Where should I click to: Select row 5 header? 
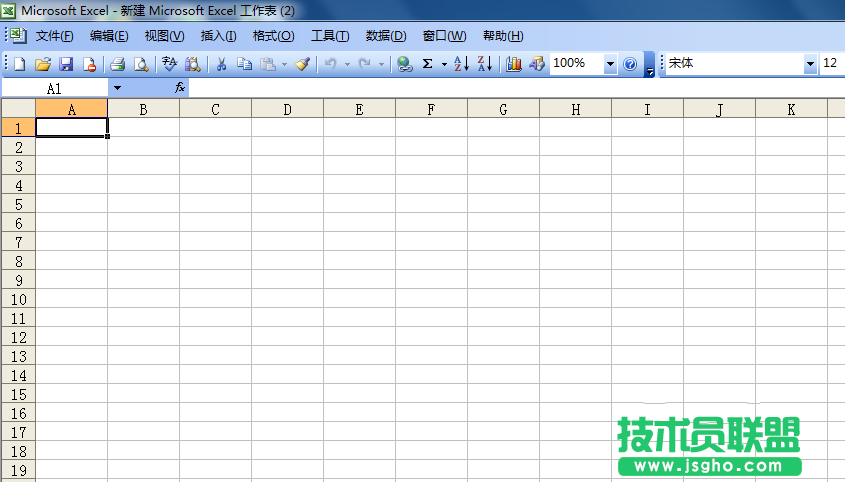pos(18,204)
